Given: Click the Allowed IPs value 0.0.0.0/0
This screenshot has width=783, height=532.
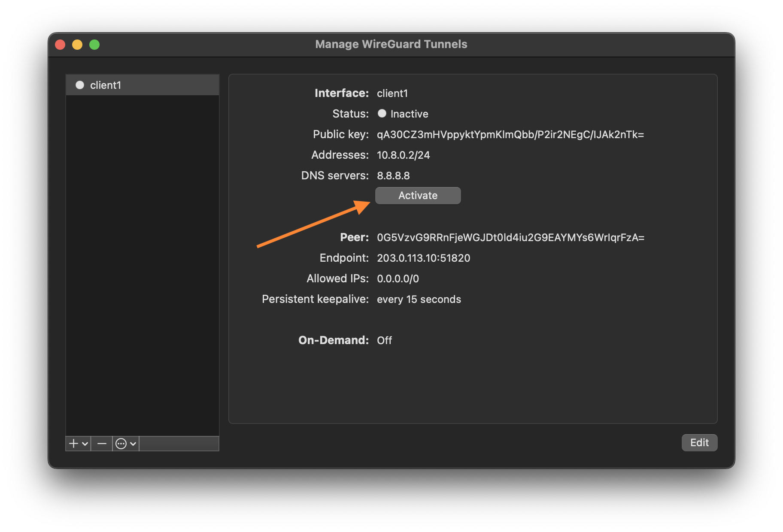Looking at the screenshot, I should tap(398, 279).
